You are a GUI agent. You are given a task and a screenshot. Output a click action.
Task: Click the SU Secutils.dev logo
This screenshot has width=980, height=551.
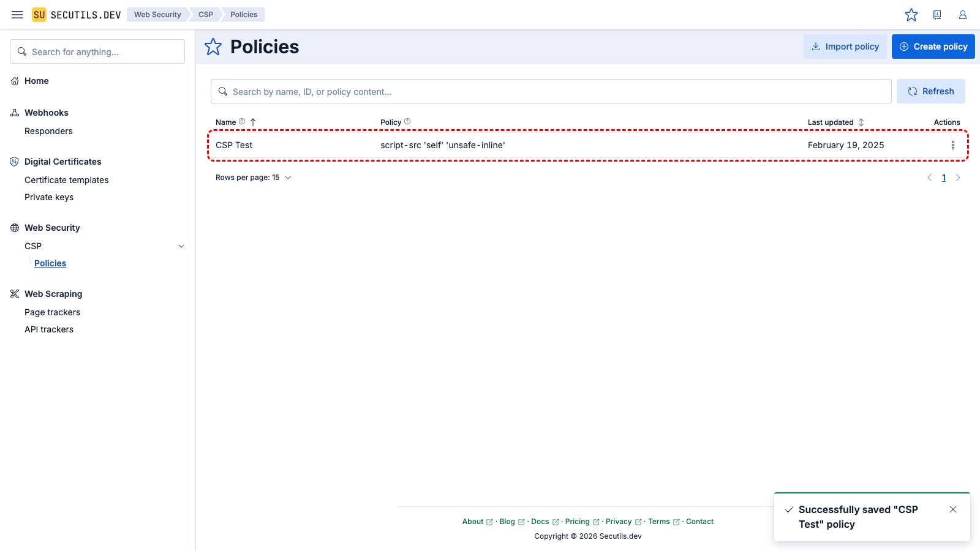point(77,14)
